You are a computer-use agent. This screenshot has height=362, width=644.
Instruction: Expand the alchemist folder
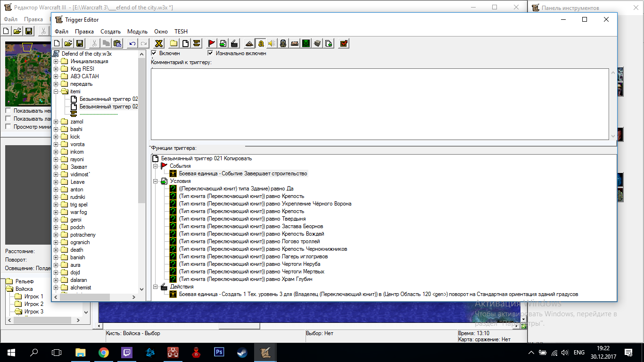(56, 288)
